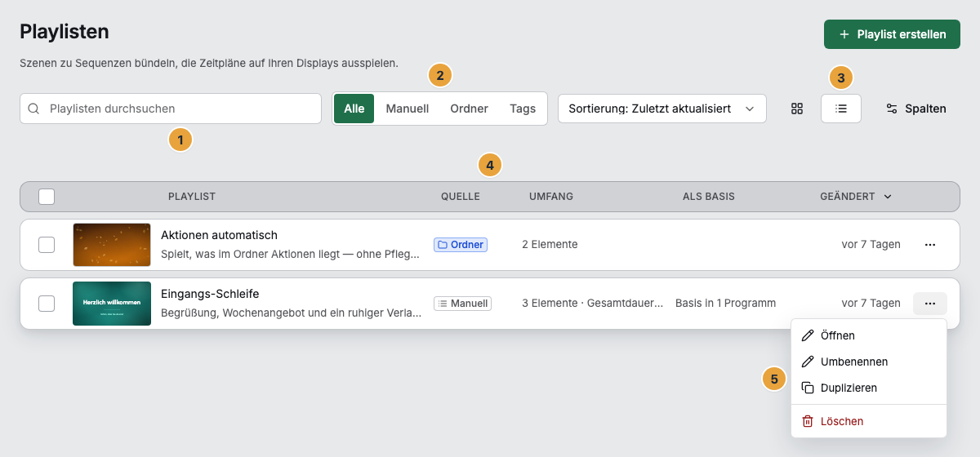
Task: Click the Manuell source badge
Action: [x=462, y=304]
